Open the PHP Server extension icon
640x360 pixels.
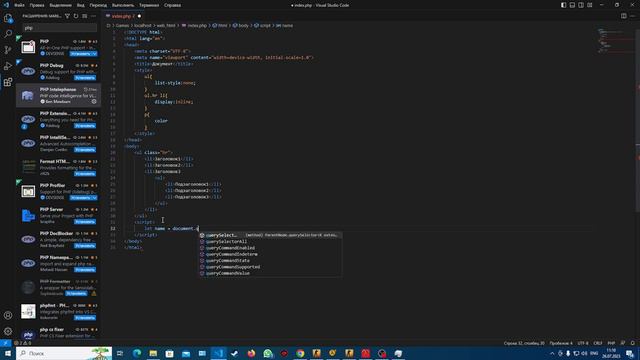click(x=28, y=215)
